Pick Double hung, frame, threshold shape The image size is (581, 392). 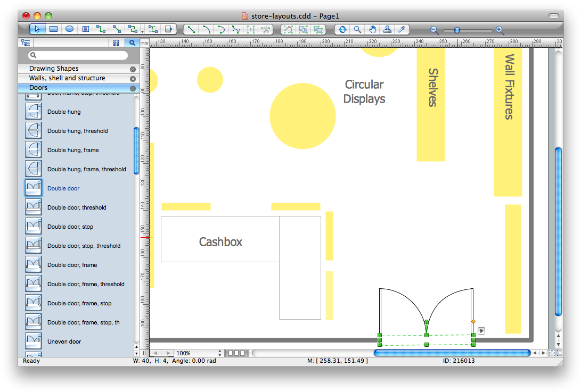point(34,169)
